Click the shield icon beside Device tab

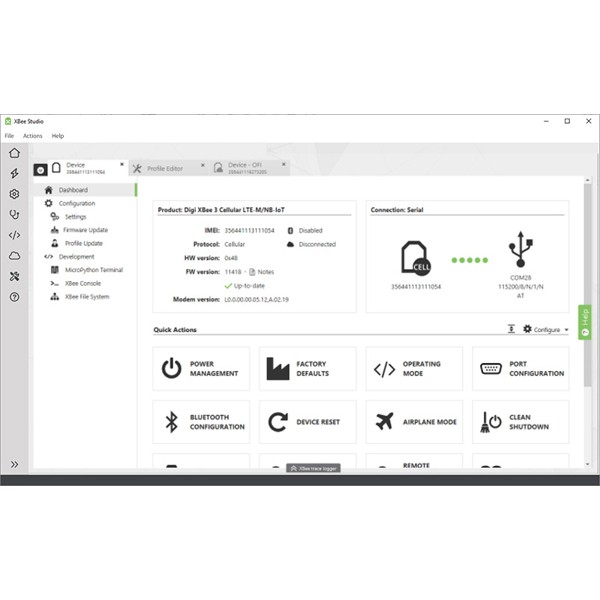pyautogui.click(x=41, y=170)
